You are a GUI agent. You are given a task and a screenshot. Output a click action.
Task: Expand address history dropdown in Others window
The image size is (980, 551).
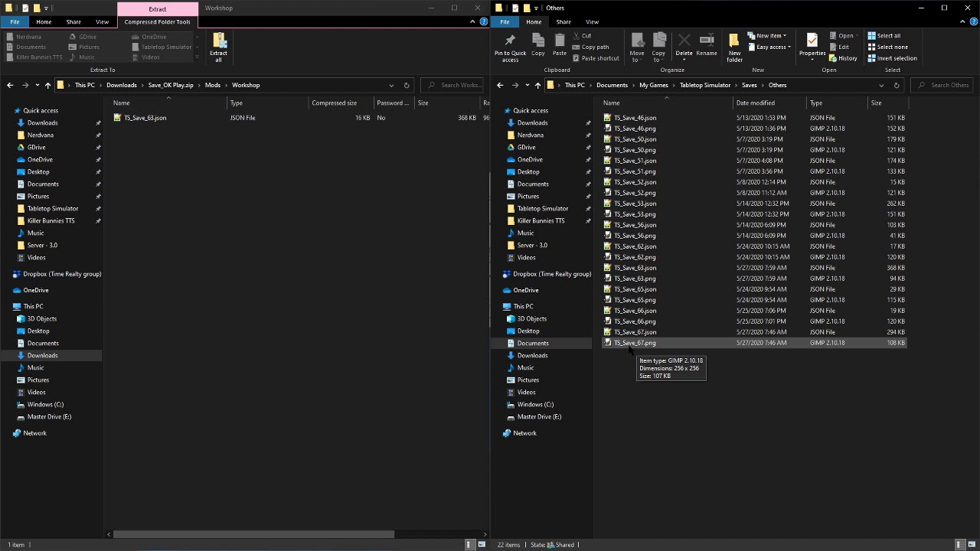coord(881,85)
